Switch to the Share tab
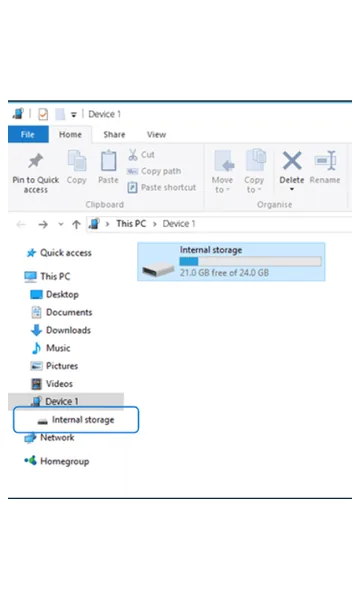 (114, 134)
